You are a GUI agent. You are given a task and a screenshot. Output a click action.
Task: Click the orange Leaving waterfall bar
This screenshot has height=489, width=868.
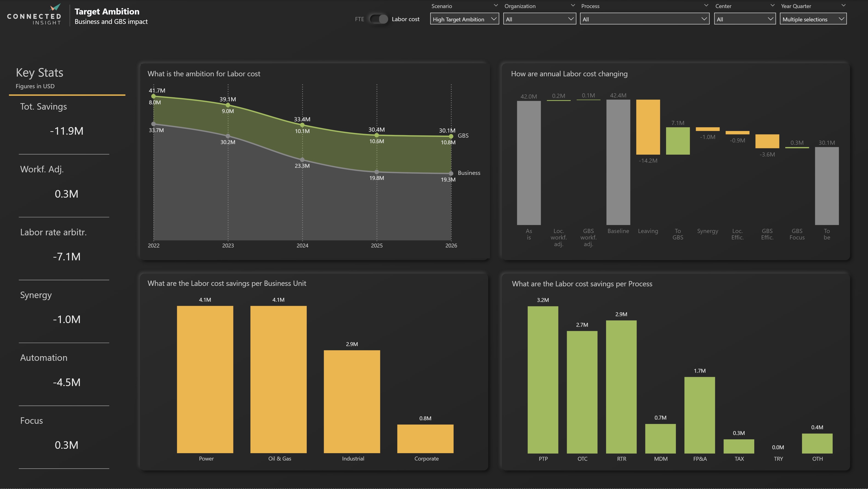[x=648, y=127]
